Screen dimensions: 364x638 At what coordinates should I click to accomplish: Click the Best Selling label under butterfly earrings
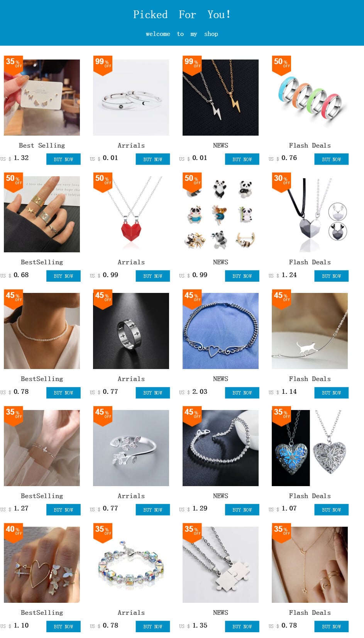point(42,145)
